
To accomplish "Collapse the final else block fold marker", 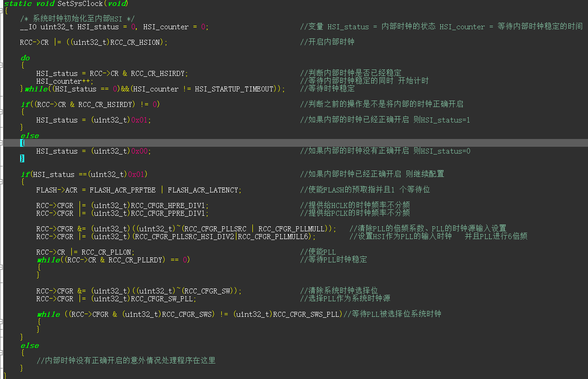I will tap(1, 353).
